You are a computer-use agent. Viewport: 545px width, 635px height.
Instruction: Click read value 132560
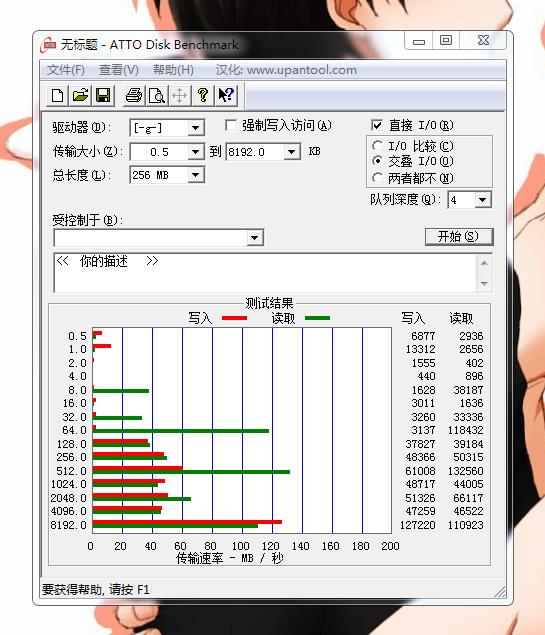466,471
